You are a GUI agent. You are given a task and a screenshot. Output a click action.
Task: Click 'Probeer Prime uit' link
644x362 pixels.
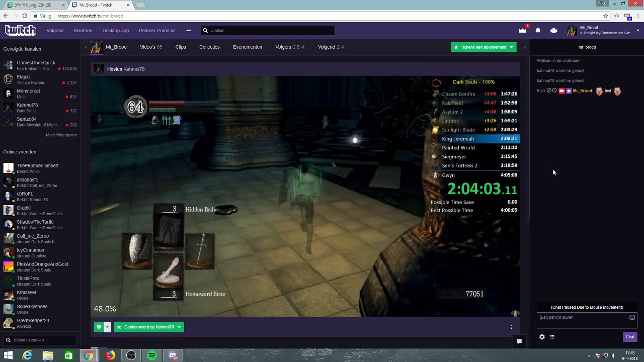coord(157,30)
